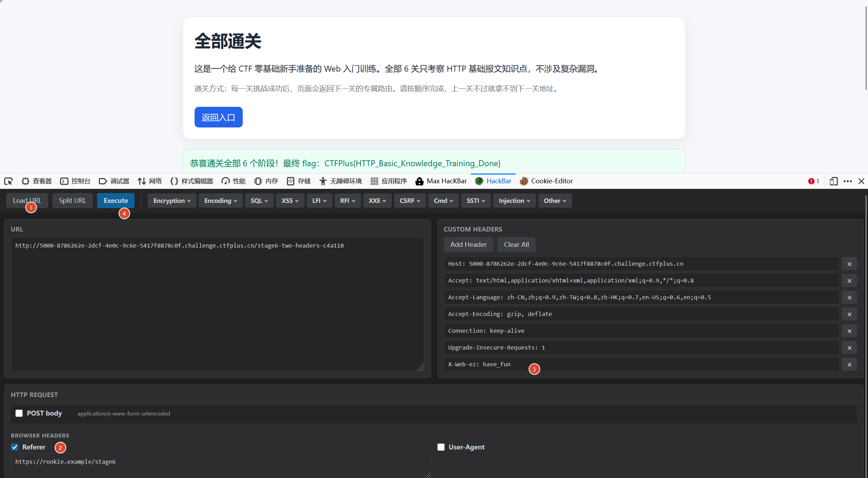This screenshot has width=868, height=478.
Task: Open the Injection dropdown menu
Action: pyautogui.click(x=515, y=201)
